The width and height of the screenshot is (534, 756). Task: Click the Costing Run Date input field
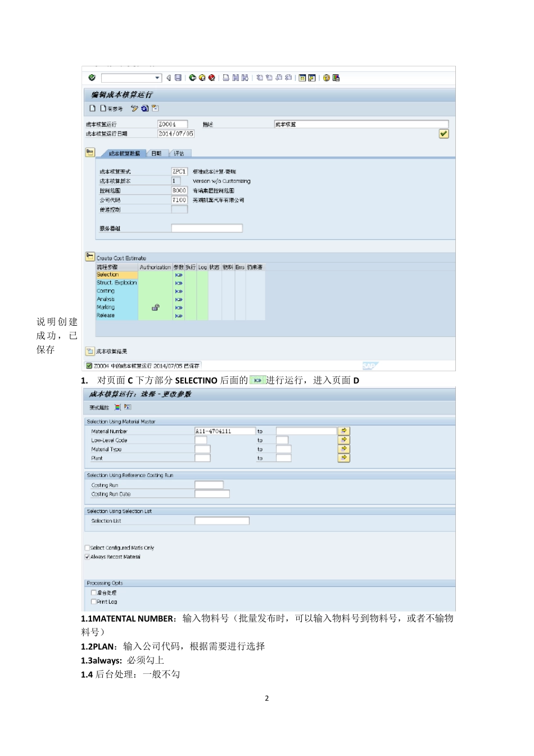[212, 494]
